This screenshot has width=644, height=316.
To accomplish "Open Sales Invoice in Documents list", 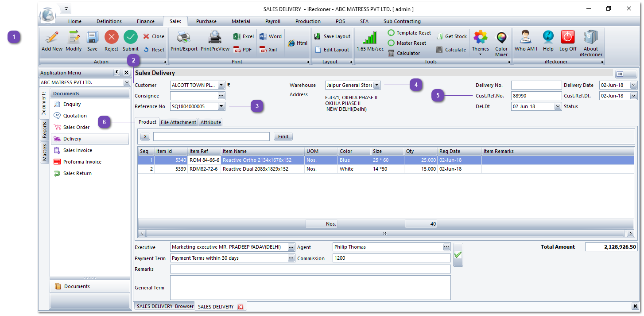I will click(x=78, y=150).
